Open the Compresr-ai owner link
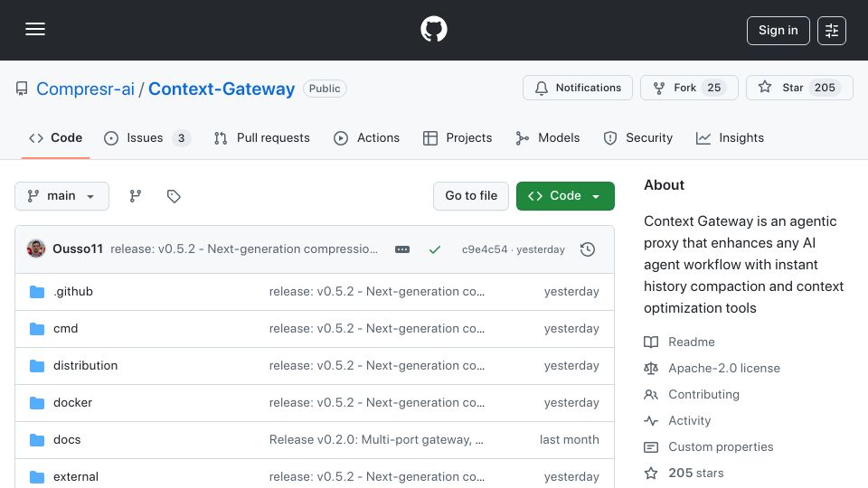Image resolution: width=868 pixels, height=488 pixels. click(x=85, y=89)
